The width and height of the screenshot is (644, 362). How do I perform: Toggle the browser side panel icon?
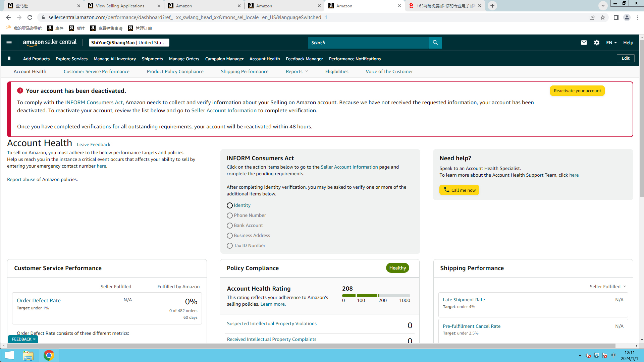616,17
